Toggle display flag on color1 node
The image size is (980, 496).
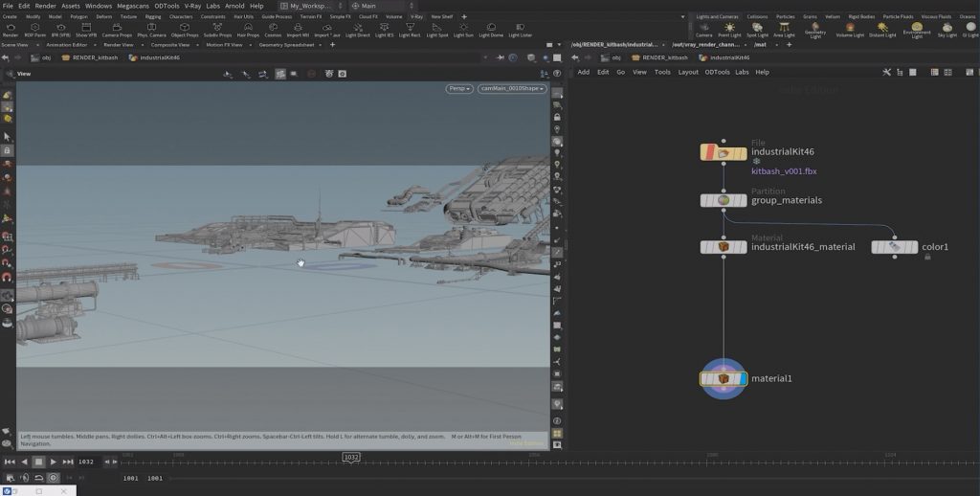(x=914, y=247)
